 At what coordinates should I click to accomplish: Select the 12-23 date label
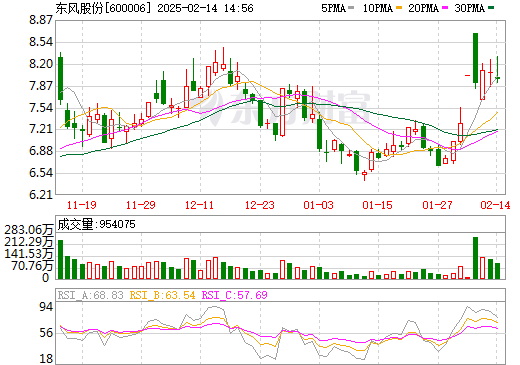(x=260, y=205)
